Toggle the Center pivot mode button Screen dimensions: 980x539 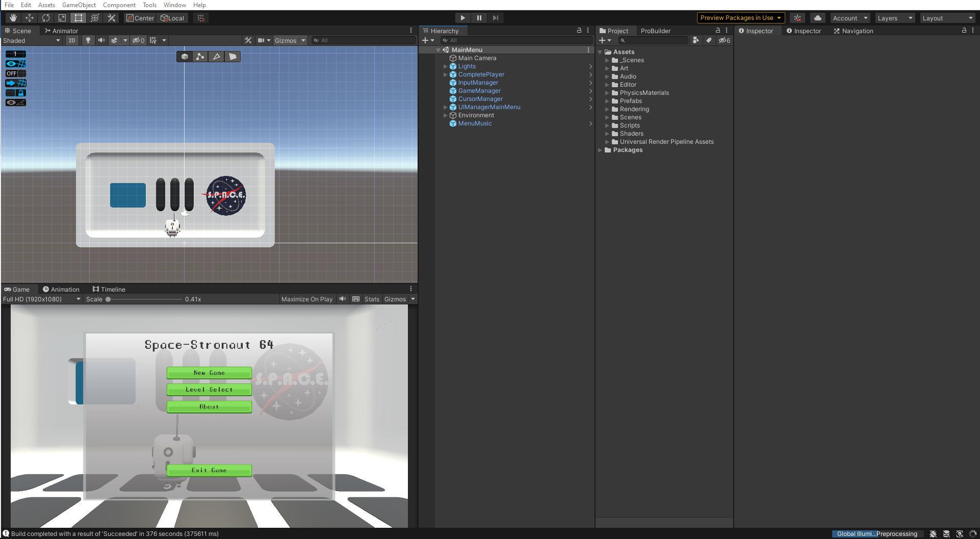pos(140,18)
